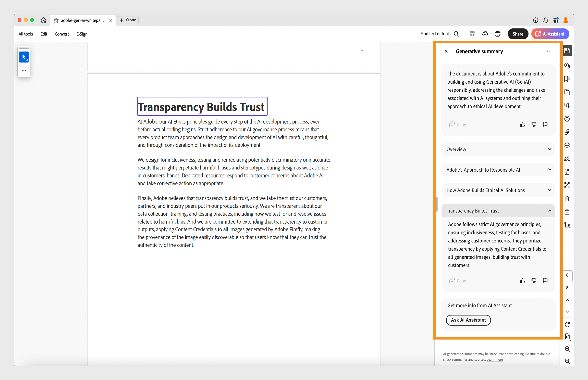This screenshot has height=380, width=588.
Task: Click the upload to cloud icon
Action: click(x=485, y=34)
